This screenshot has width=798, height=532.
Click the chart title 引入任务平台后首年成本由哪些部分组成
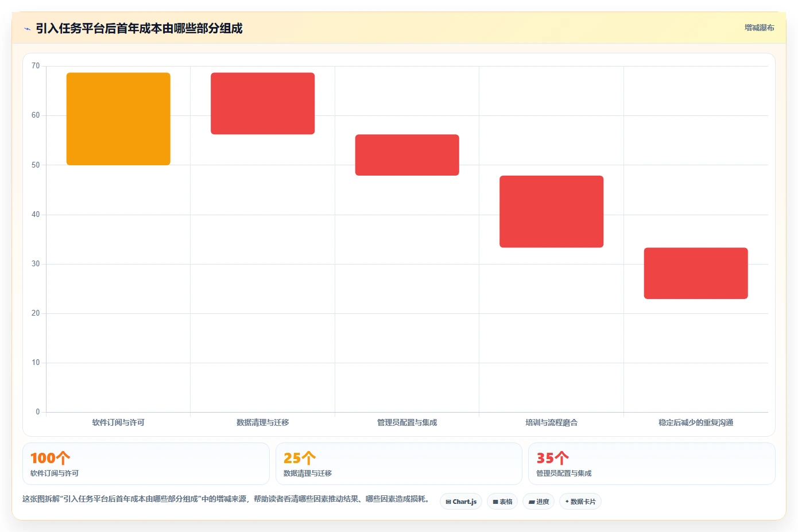139,29
